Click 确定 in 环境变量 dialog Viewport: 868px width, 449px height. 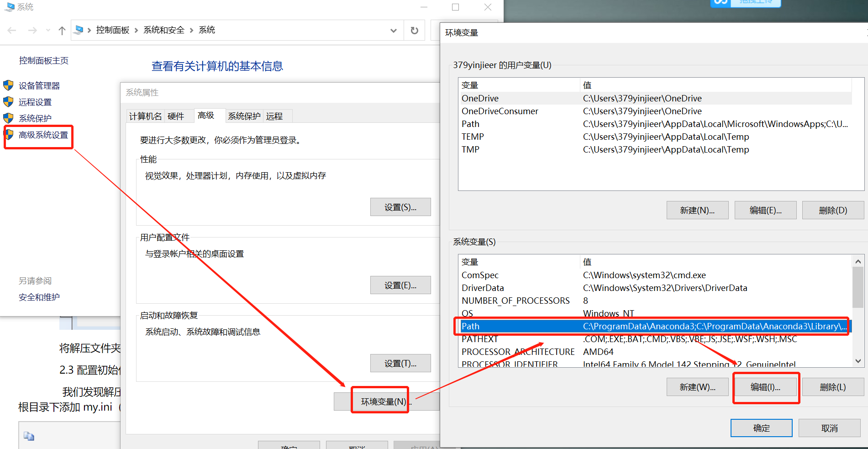(x=761, y=428)
